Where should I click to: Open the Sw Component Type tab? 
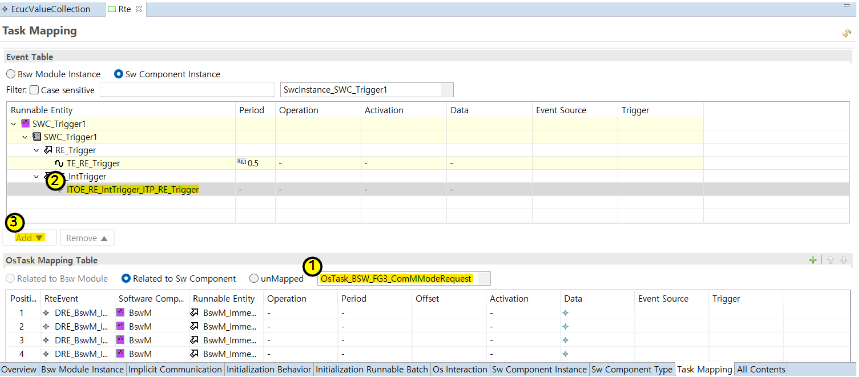click(632, 369)
